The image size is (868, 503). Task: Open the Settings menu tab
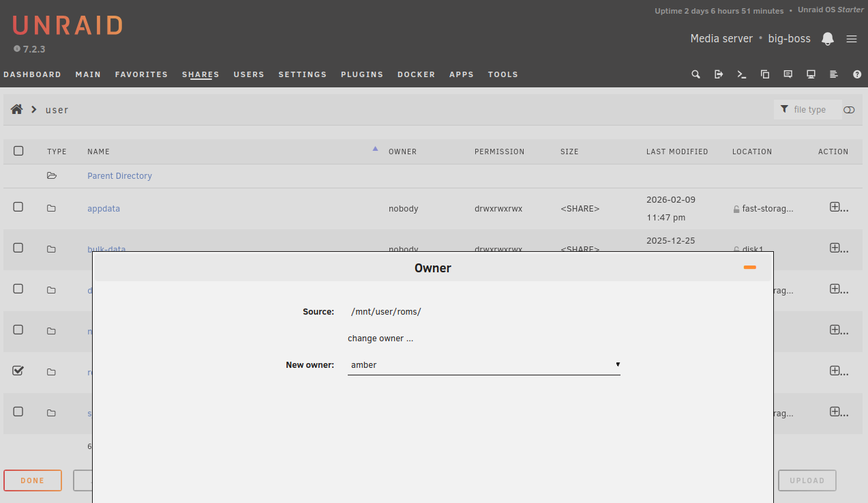pyautogui.click(x=302, y=74)
